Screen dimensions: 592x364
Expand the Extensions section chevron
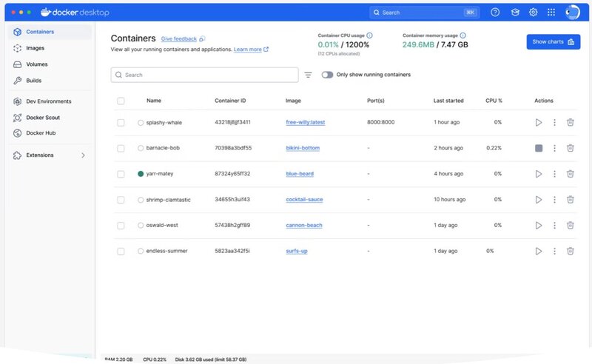(x=83, y=155)
